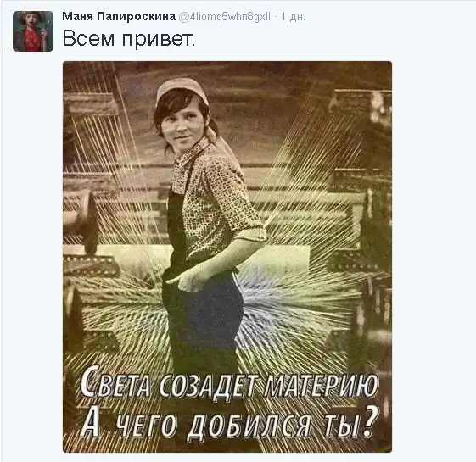Open the @4liomq5whn8gxll handle link
Screen dimensions: 476x462
pyautogui.click(x=224, y=17)
